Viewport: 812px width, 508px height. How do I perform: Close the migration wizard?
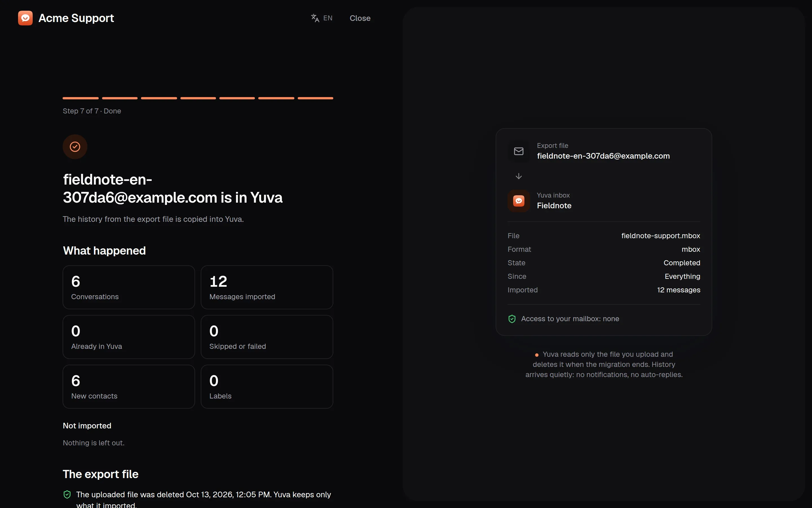(360, 18)
